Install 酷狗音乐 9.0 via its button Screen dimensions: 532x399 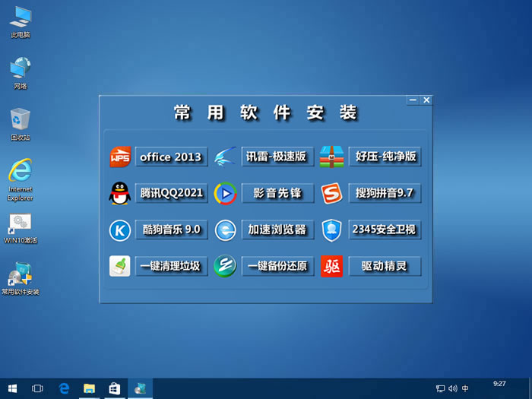[171, 230]
